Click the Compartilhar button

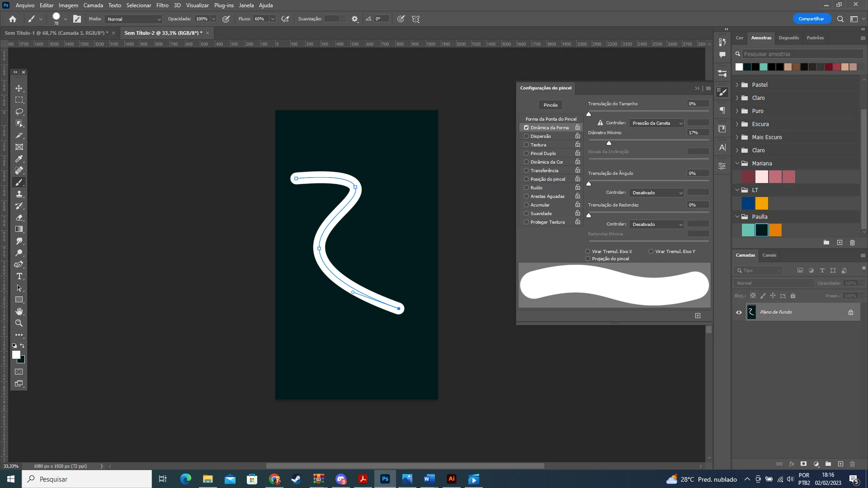coord(811,19)
